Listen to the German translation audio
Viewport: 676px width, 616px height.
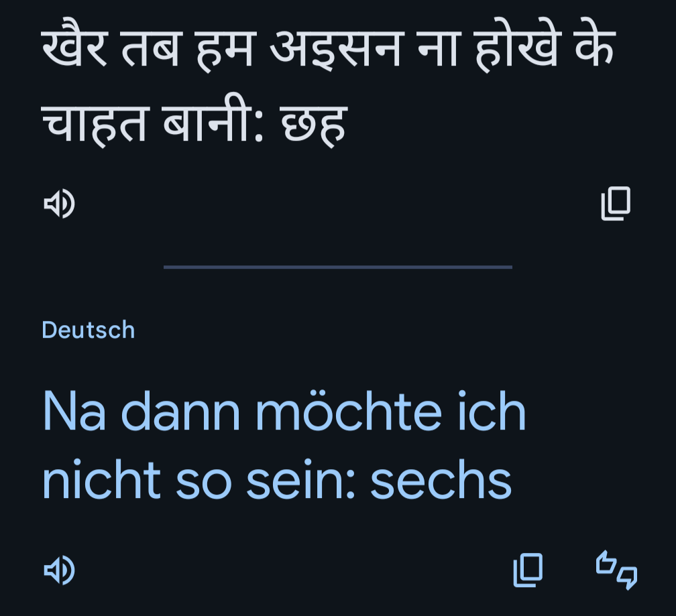tap(59, 570)
